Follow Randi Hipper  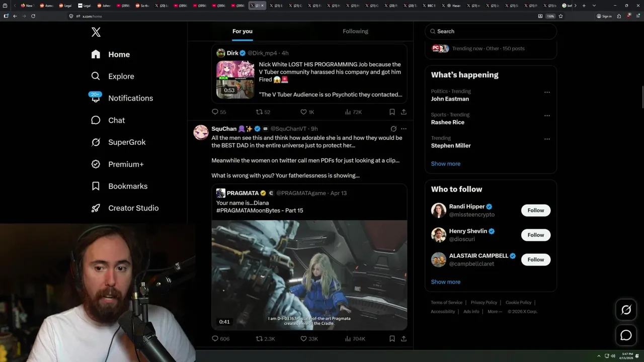(x=536, y=210)
